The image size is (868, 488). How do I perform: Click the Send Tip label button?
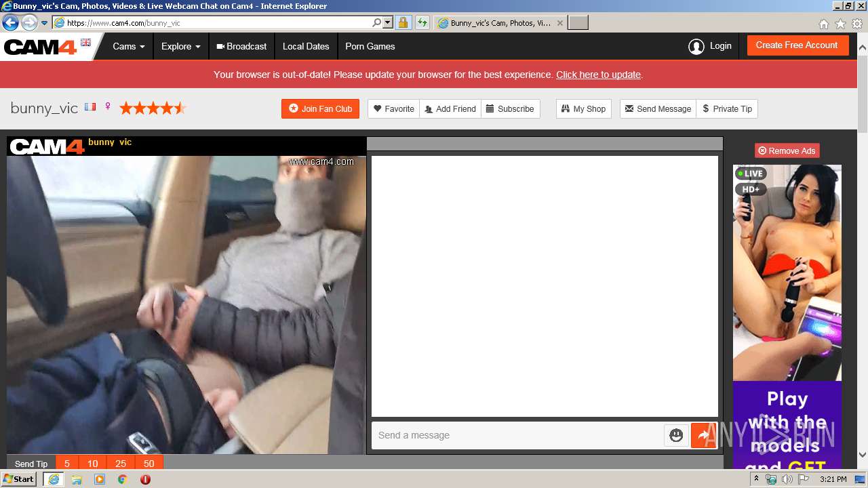coord(31,464)
